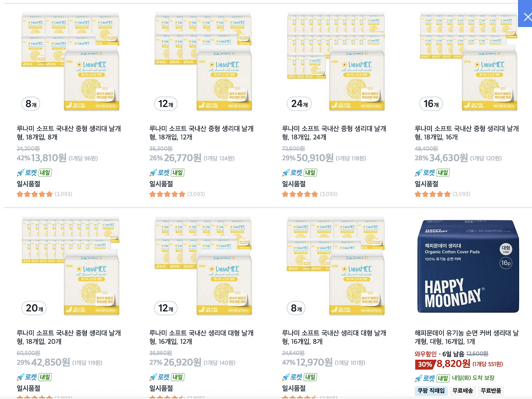This screenshot has height=399, width=532.
Task: Click the 30% discount badge
Action: [x=425, y=364]
